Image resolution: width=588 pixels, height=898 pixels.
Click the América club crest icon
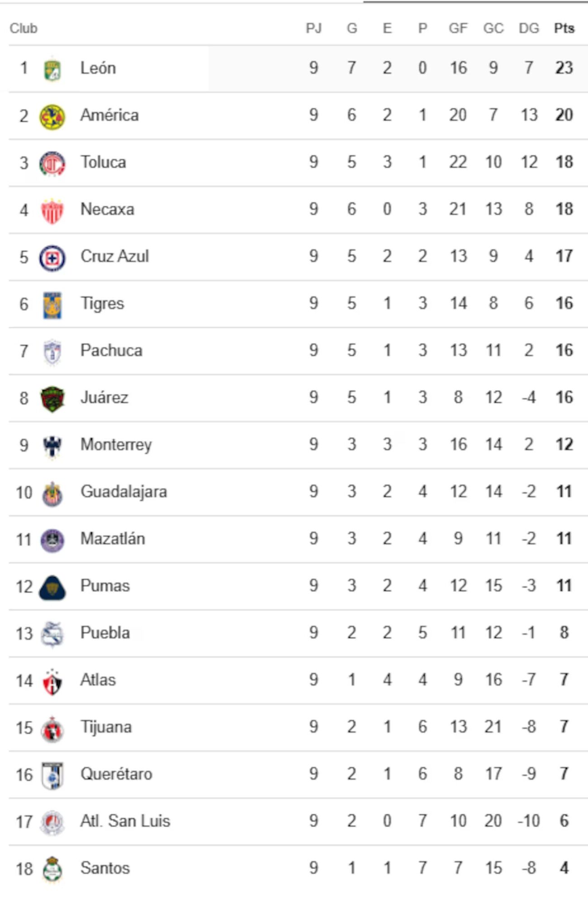52,116
